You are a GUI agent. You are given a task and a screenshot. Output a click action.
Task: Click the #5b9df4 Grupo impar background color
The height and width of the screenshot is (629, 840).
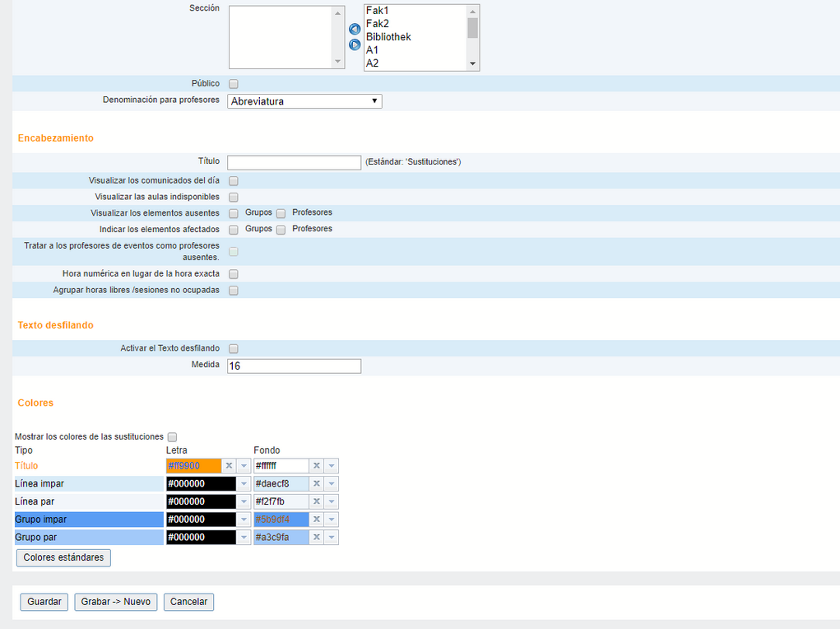282,519
